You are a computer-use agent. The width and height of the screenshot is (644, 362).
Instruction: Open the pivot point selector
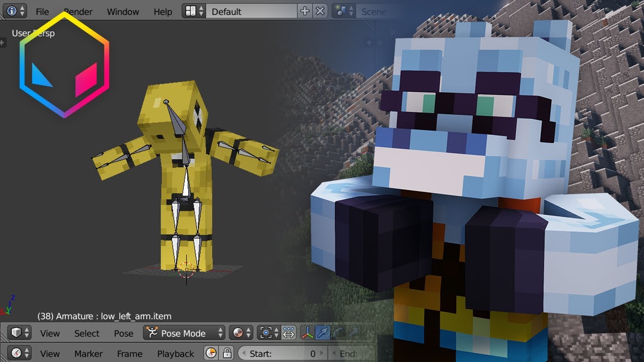coord(269,333)
